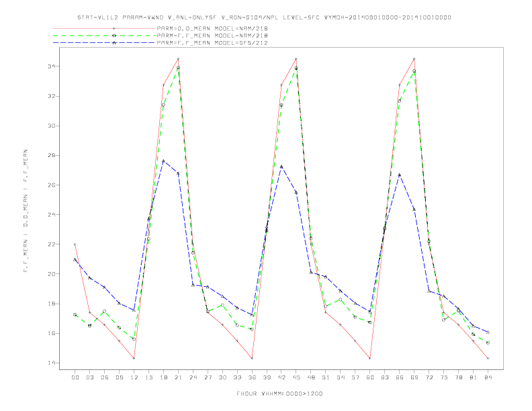
Task: Click forecast hour label 39 on x-axis
Action: [x=267, y=377]
